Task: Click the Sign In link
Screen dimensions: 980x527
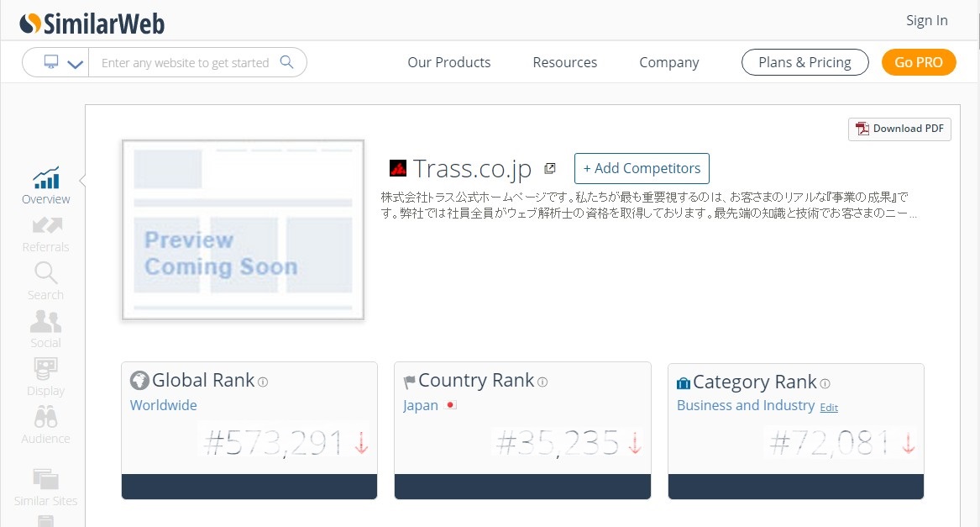Action: [927, 21]
